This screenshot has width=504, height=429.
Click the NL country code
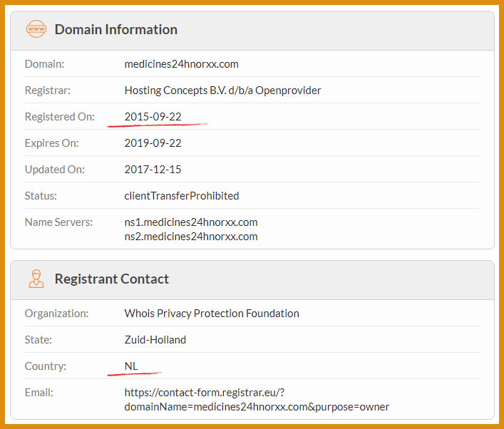131,366
